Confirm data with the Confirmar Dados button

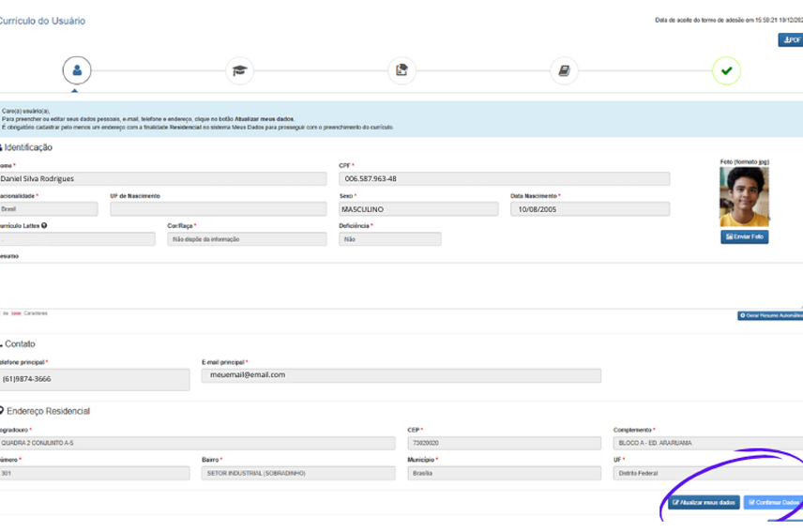(774, 503)
